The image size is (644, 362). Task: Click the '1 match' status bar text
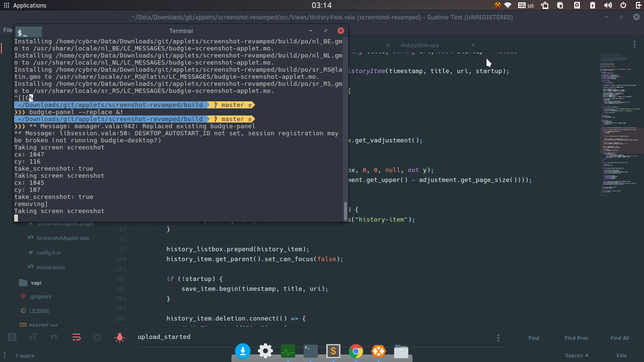click(25, 356)
